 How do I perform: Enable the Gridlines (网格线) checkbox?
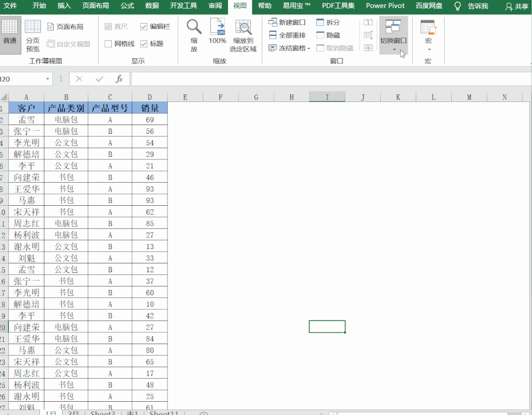click(108, 44)
